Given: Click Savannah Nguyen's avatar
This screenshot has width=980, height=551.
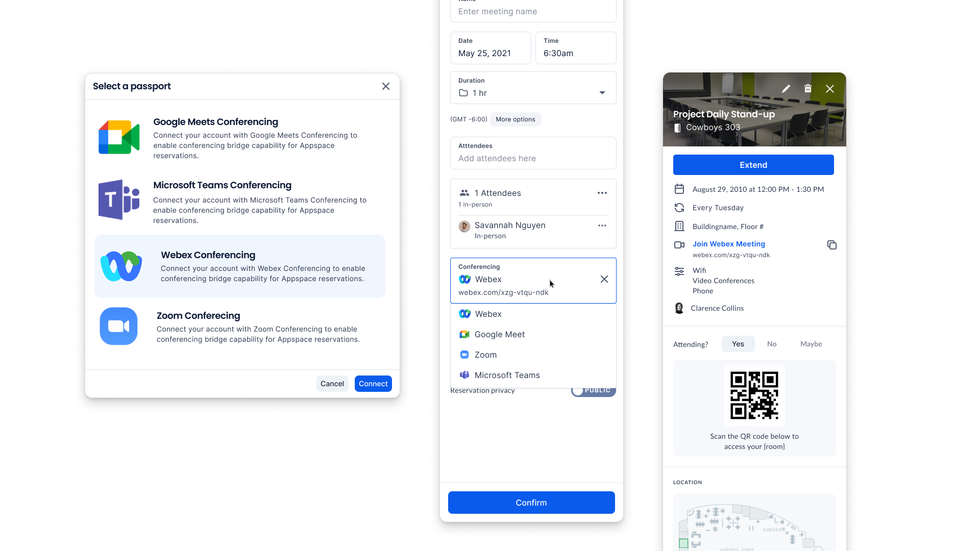Looking at the screenshot, I should click(464, 227).
